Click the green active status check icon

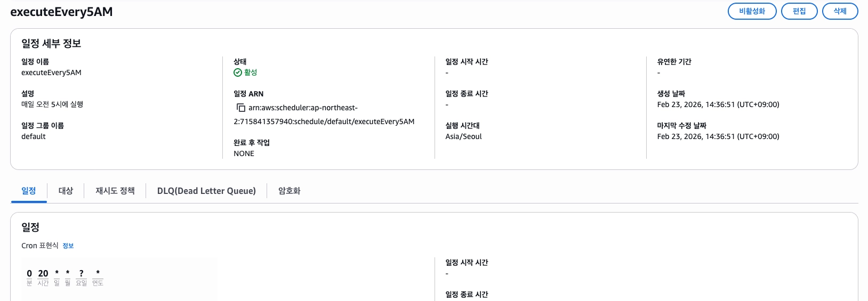click(238, 72)
